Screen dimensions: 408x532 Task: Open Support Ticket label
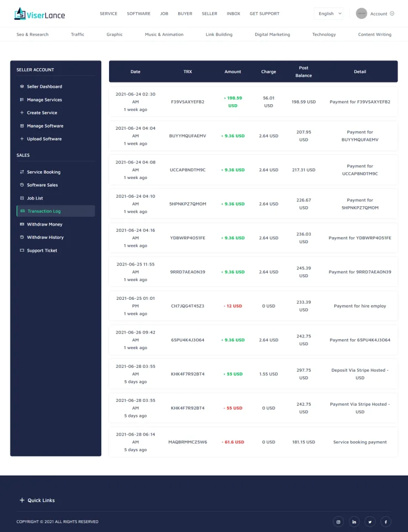coord(42,250)
